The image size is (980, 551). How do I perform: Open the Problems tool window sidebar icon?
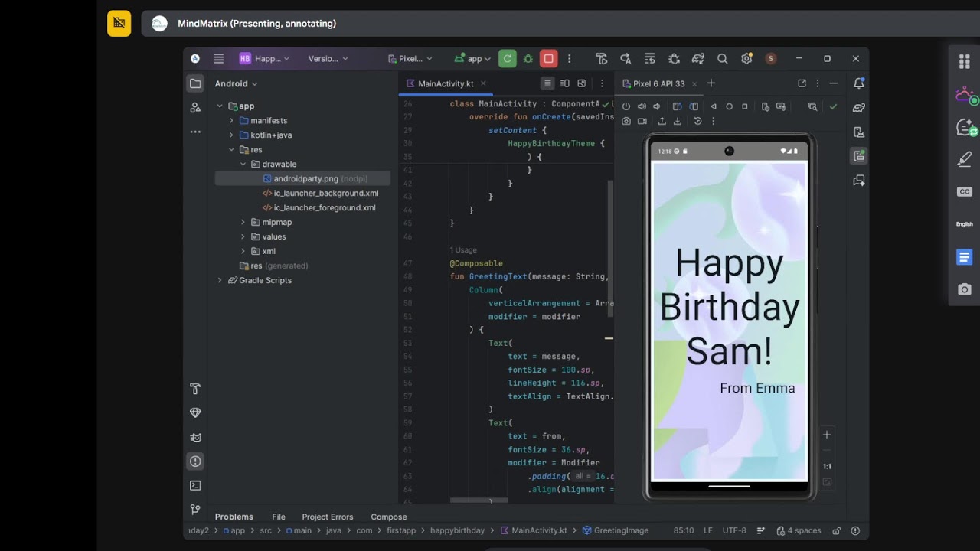(x=195, y=461)
